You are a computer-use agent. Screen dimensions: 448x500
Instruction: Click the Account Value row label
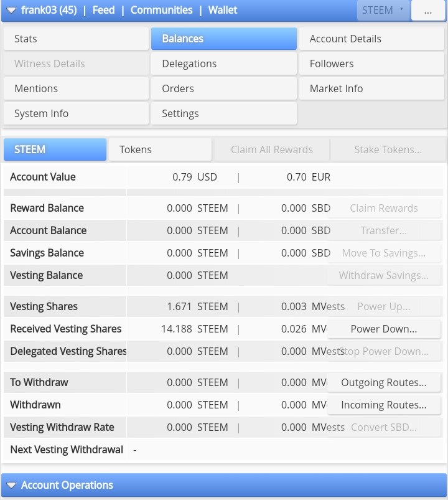tap(43, 177)
